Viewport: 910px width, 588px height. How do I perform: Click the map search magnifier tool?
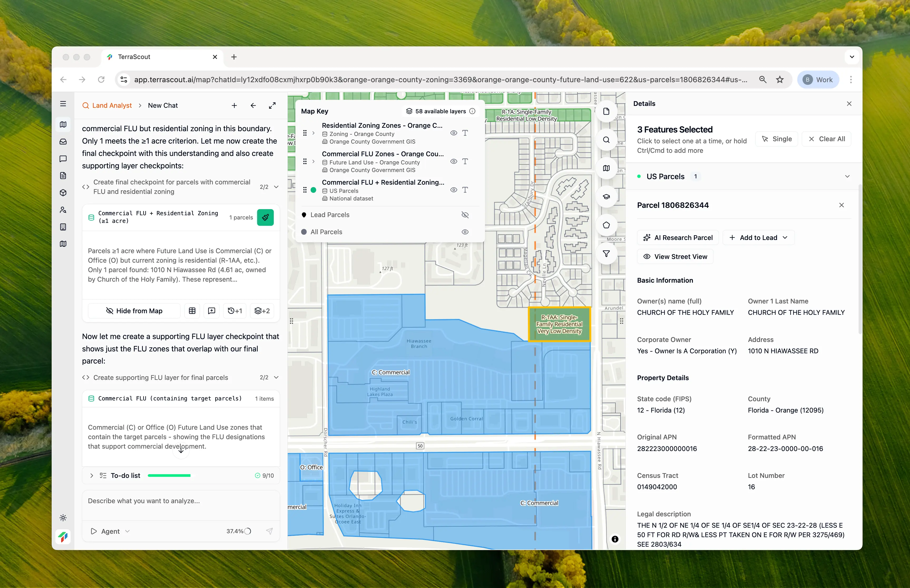606,140
